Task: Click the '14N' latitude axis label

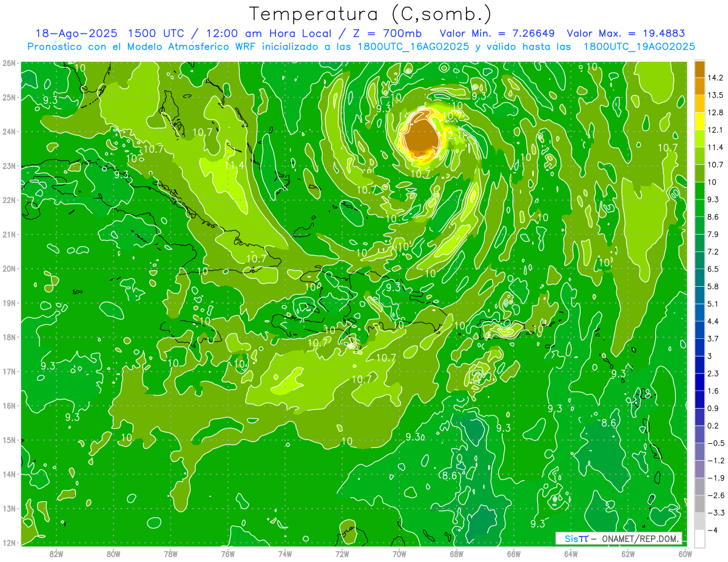Action: (x=9, y=474)
